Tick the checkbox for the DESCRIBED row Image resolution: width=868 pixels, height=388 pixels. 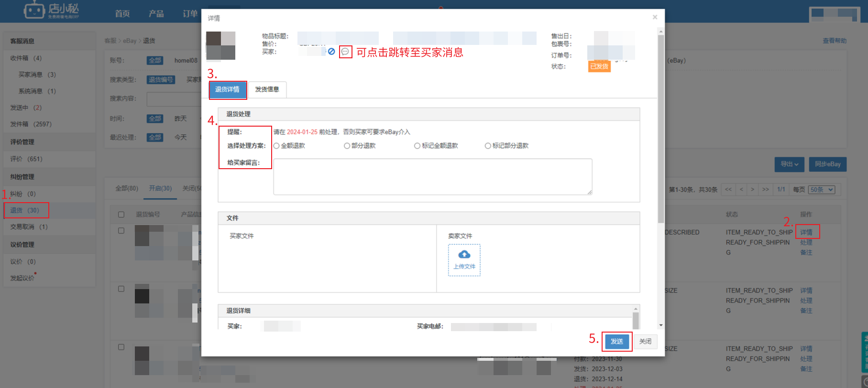click(121, 231)
